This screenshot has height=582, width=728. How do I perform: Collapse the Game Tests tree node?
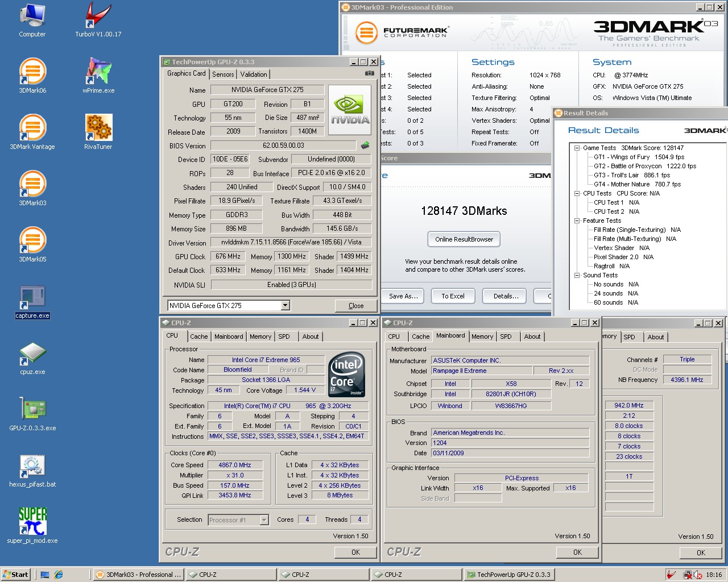coord(577,148)
